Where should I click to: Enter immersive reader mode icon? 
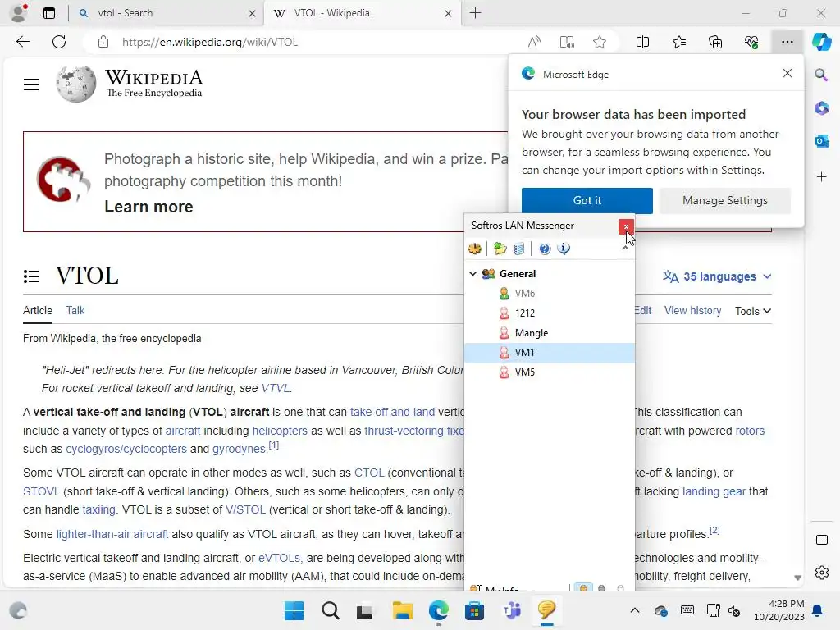tap(567, 42)
